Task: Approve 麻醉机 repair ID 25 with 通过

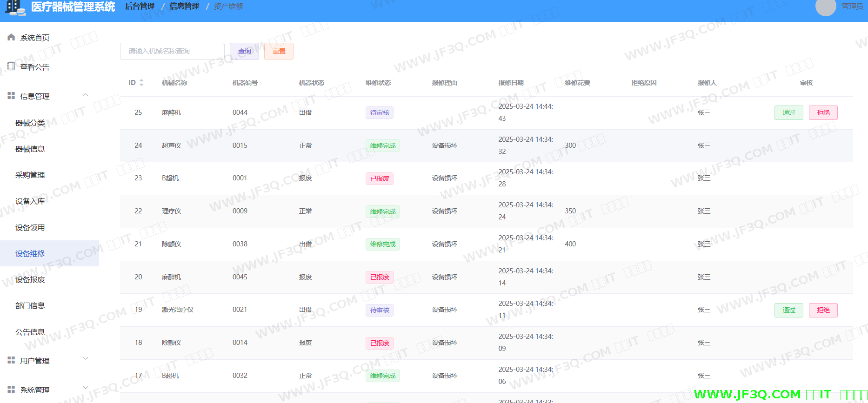Action: click(x=788, y=112)
